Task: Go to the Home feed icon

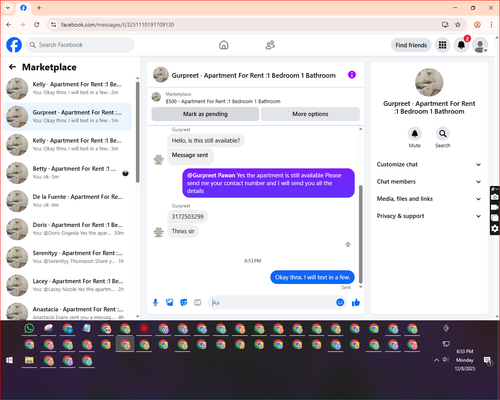Action: coord(224,45)
